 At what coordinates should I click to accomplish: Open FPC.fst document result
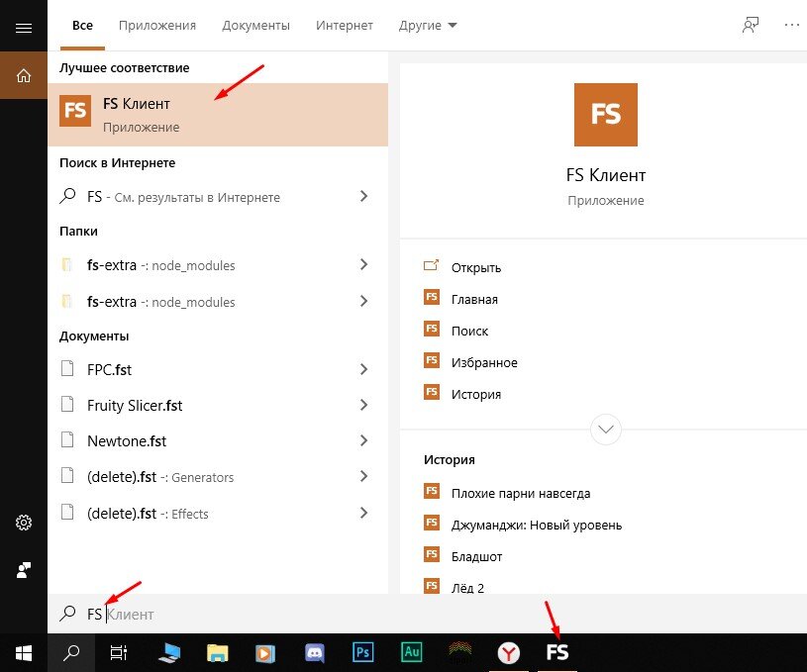[x=218, y=369]
